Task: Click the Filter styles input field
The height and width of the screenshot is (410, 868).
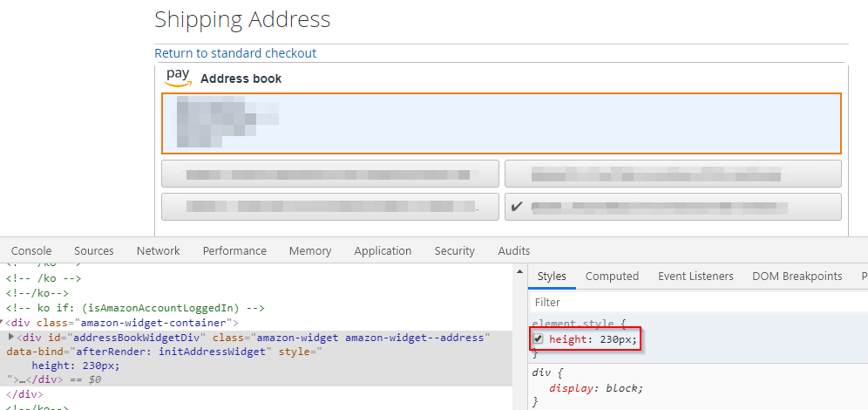Action: pyautogui.click(x=699, y=302)
